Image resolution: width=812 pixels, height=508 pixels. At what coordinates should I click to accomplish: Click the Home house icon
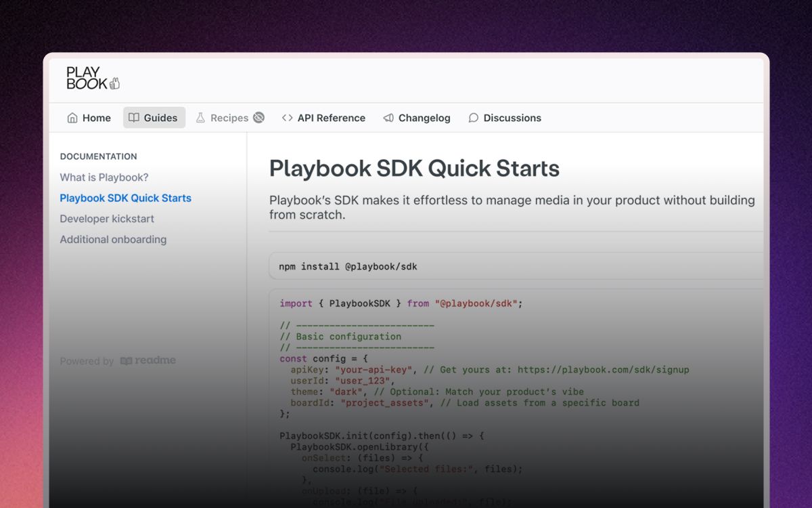(72, 118)
